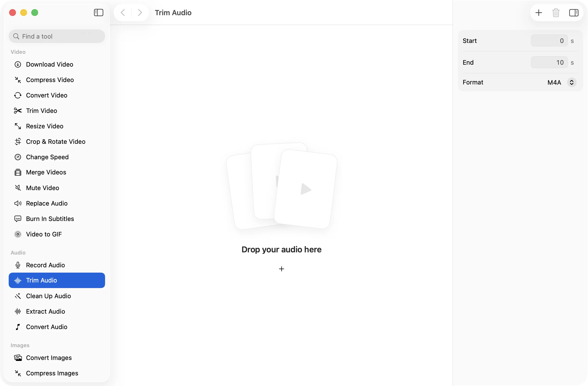Click the Drop your audio here text
Image resolution: width=588 pixels, height=386 pixels.
coord(281,249)
